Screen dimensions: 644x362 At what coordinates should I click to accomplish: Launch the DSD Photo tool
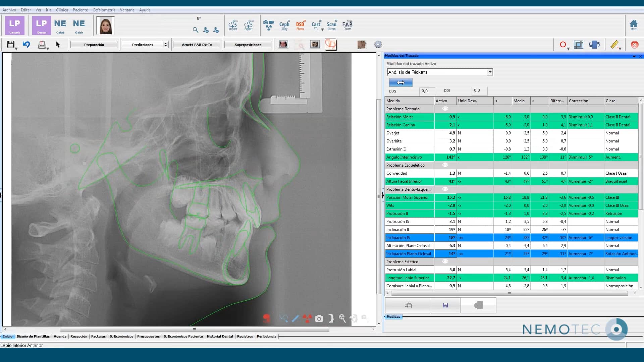click(x=300, y=25)
